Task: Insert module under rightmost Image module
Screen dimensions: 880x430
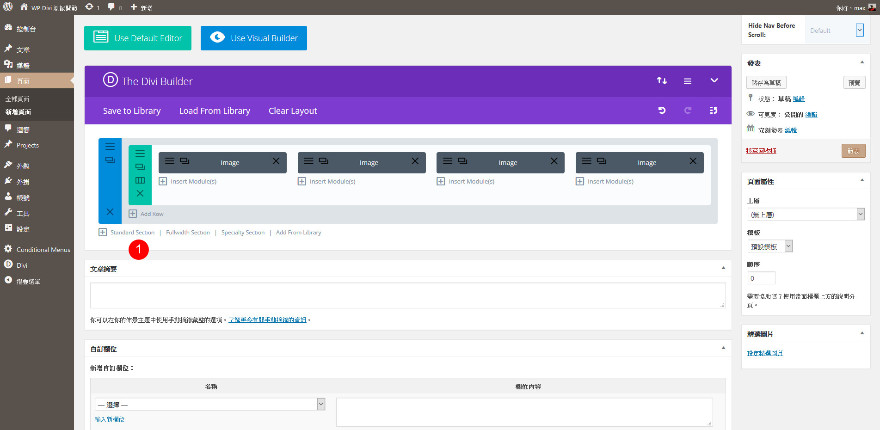Action: click(604, 181)
